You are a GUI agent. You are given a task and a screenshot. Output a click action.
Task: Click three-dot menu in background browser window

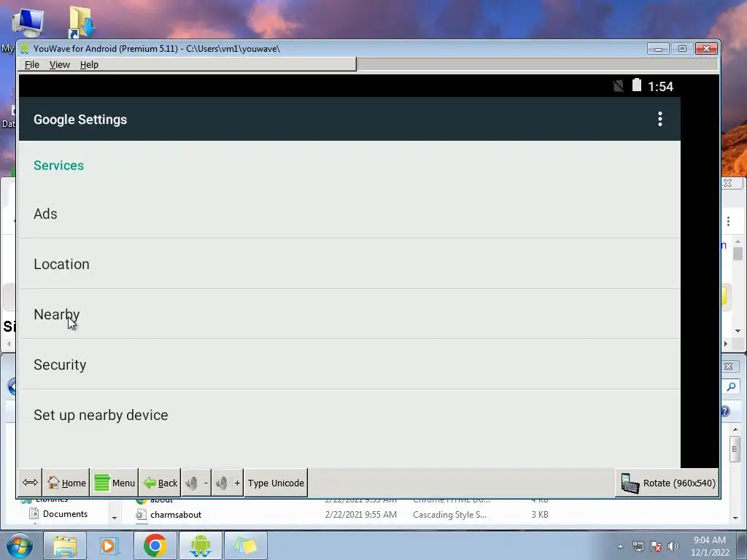tap(728, 222)
